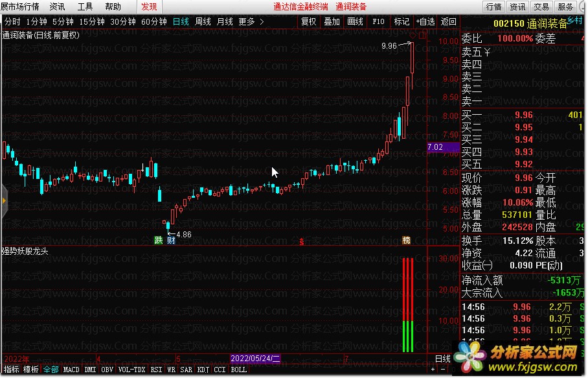588x378 pixels.
Task: Open F10 company info
Action: [x=378, y=22]
